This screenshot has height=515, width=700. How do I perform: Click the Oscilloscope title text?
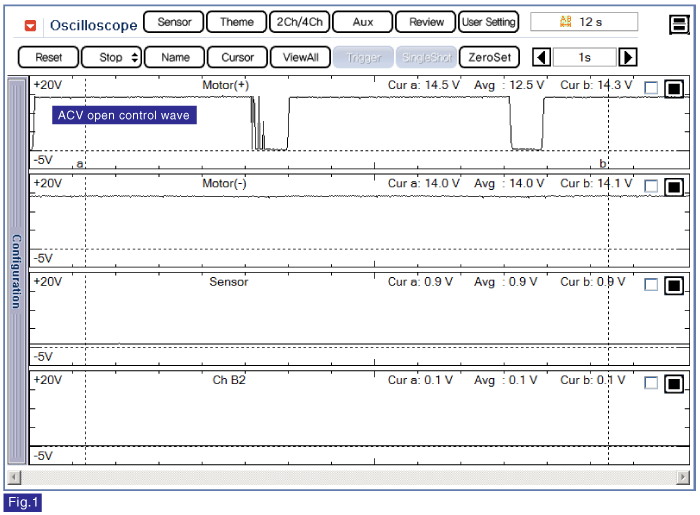(x=93, y=25)
